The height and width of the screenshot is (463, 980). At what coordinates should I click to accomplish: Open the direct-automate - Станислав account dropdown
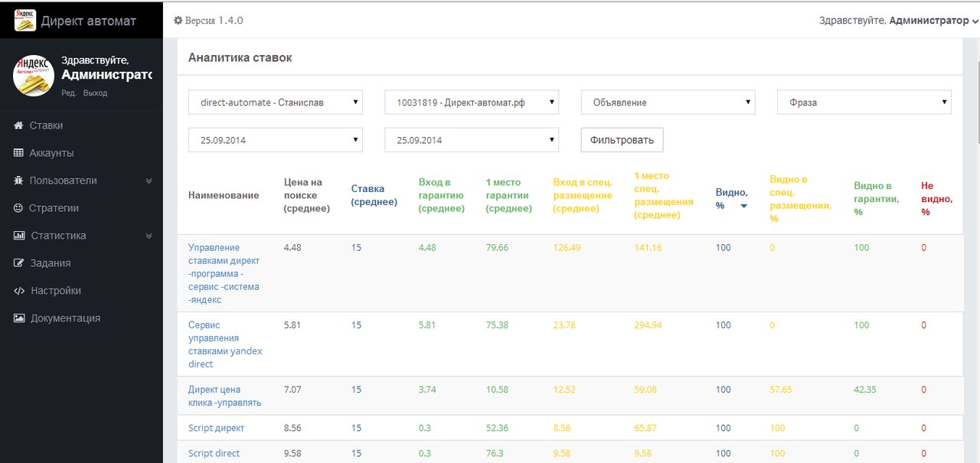pos(276,103)
